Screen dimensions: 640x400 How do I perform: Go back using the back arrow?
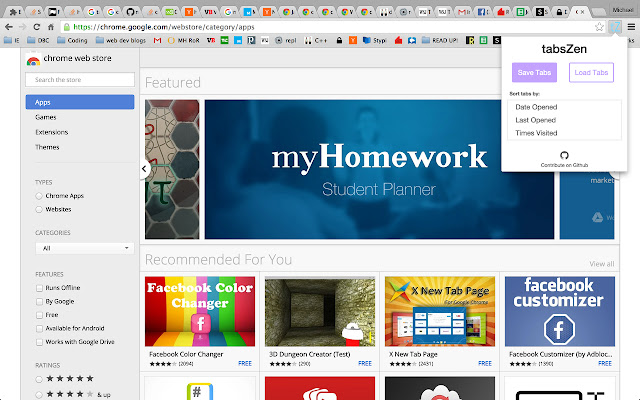coord(9,27)
